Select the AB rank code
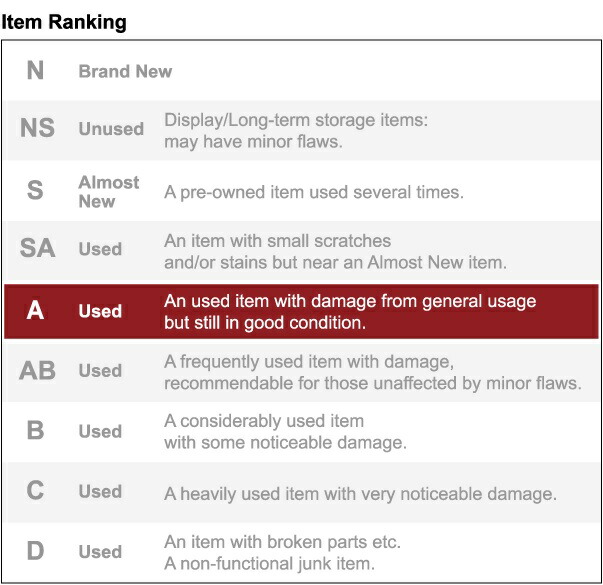 [37, 370]
